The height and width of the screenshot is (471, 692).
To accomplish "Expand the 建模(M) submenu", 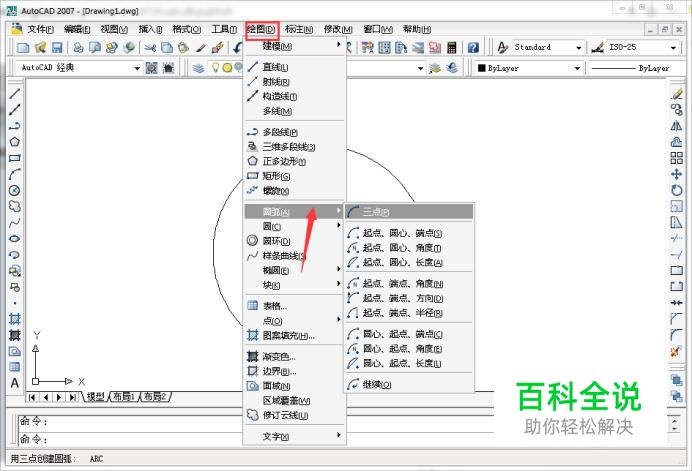I will tap(295, 46).
